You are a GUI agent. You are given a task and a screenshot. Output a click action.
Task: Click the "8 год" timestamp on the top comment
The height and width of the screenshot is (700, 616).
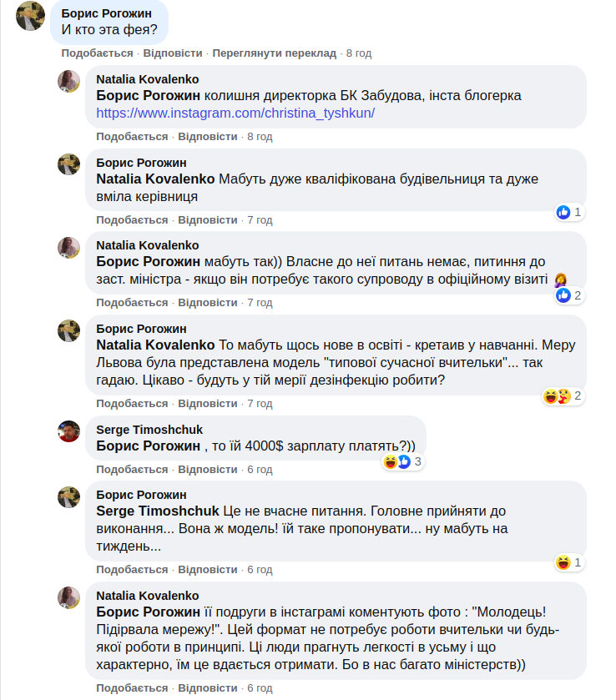coord(358,53)
